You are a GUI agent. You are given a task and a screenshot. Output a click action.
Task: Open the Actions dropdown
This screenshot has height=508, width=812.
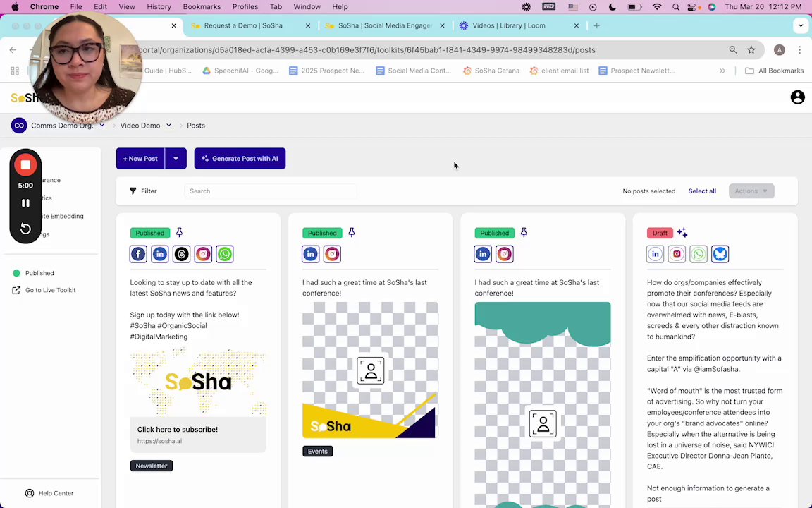[x=751, y=190]
